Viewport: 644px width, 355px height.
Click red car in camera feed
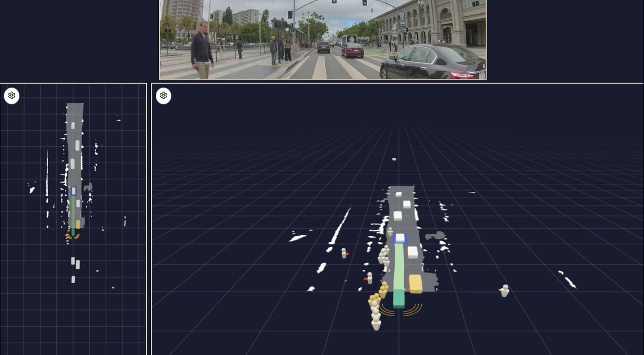coord(353,50)
